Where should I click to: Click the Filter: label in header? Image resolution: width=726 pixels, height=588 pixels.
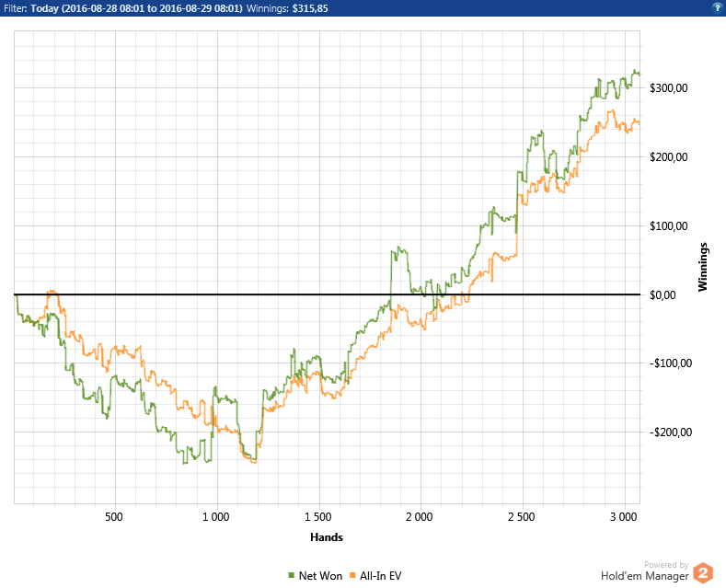point(16,8)
